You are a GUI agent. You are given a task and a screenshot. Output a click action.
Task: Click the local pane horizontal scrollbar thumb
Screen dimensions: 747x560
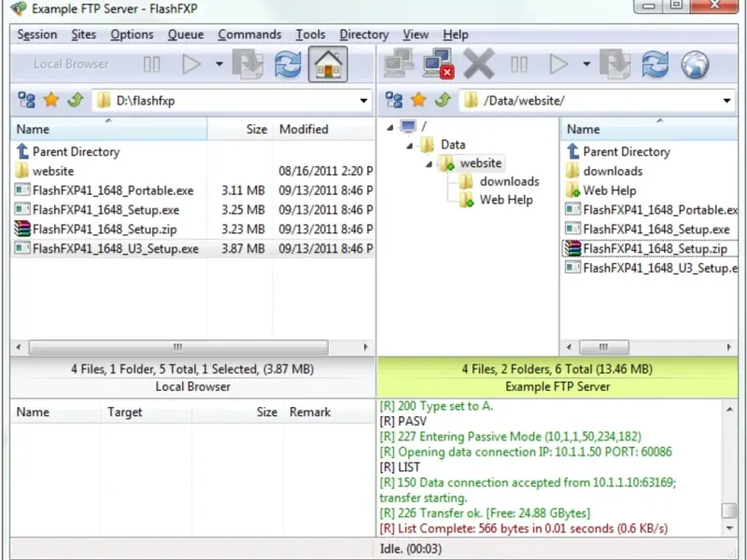(178, 347)
